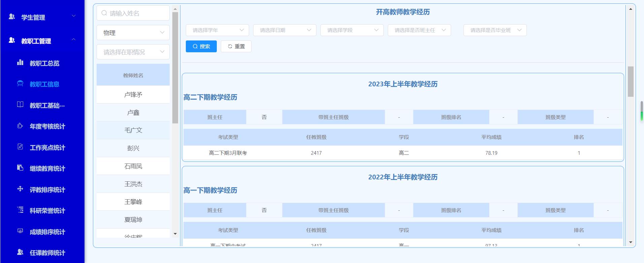Click the 教职工信息 sidebar icon
The width and height of the screenshot is (644, 263).
click(x=20, y=84)
